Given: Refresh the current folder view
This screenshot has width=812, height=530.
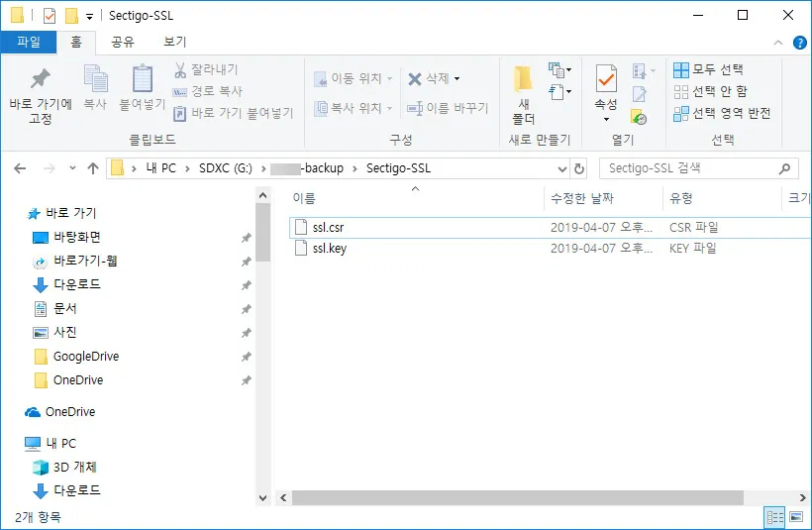Looking at the screenshot, I should pos(579,168).
